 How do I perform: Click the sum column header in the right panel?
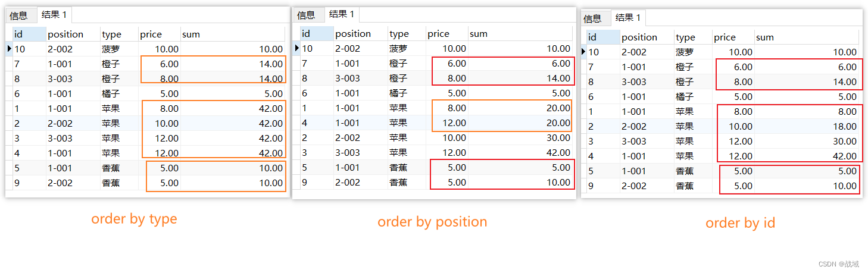pos(807,37)
